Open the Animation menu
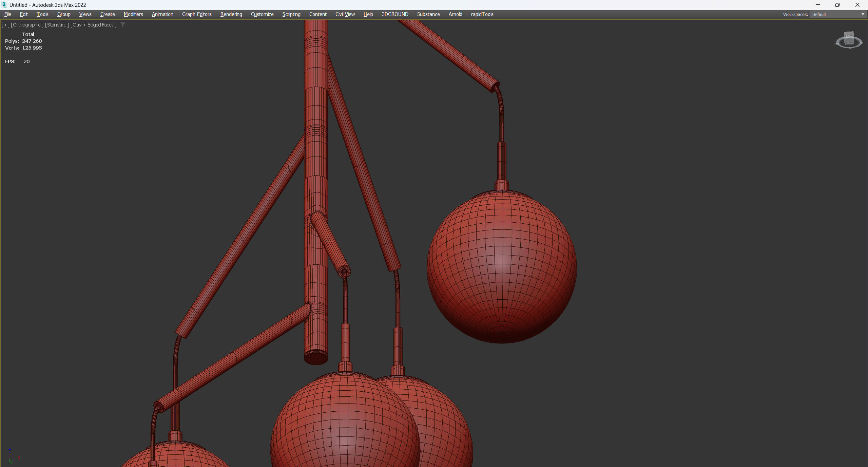The image size is (868, 467). (162, 14)
